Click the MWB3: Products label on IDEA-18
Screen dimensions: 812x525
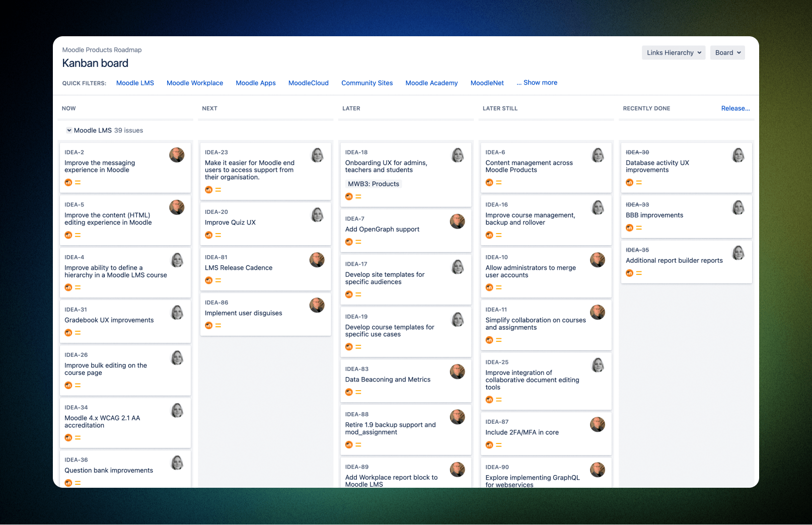coord(374,184)
